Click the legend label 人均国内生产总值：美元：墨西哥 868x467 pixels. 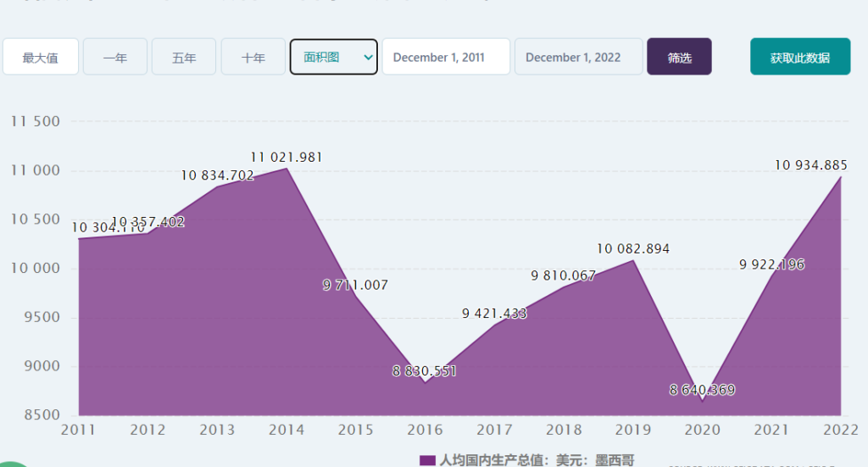[x=537, y=460]
